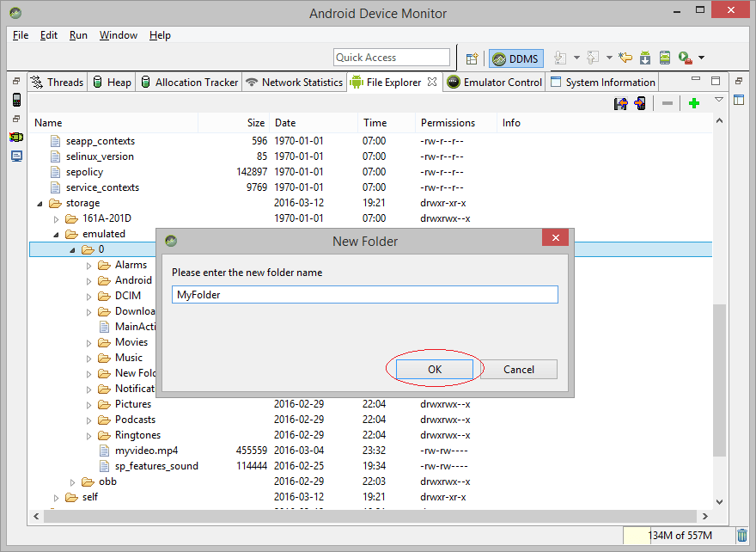The height and width of the screenshot is (552, 756).
Task: Switch to the Heap tab
Action: 112,82
